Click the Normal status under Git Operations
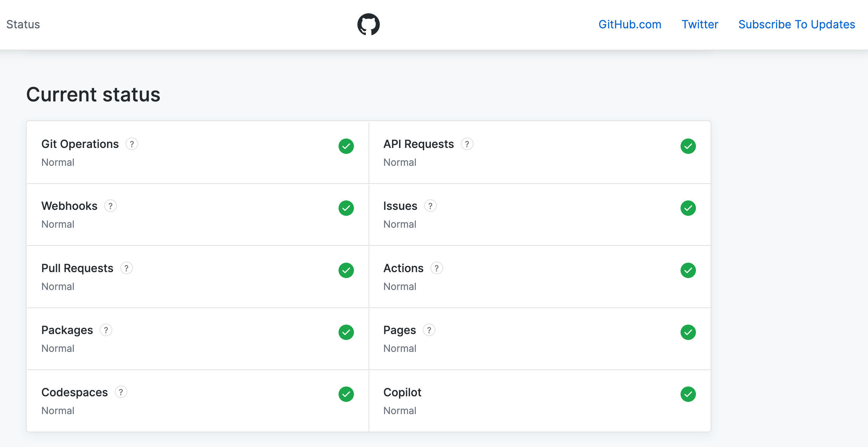Viewport: 868px width, 447px height. coord(58,162)
